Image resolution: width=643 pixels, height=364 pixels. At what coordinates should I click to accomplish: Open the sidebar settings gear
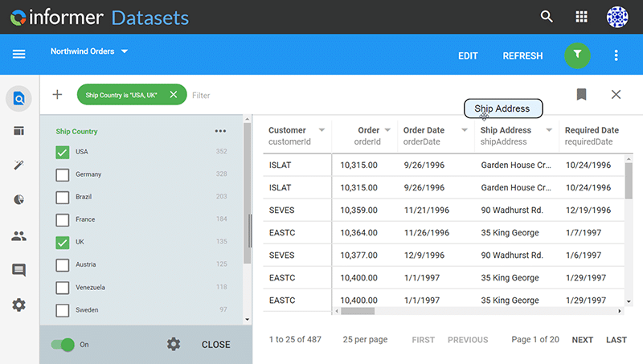(x=18, y=305)
